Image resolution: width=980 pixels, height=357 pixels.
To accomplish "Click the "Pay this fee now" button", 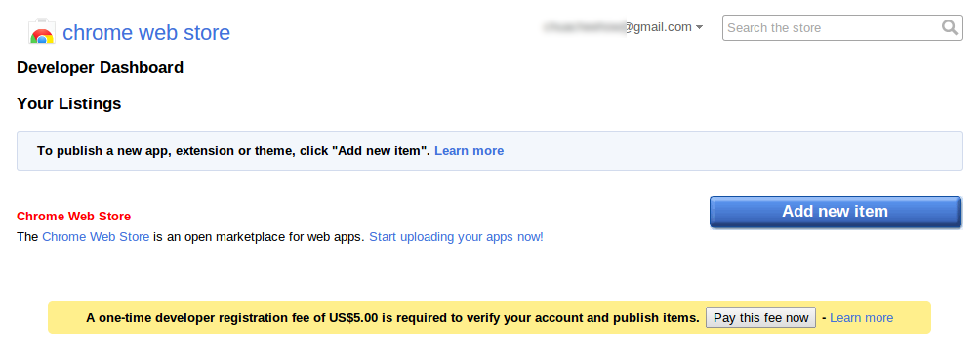I will 760,318.
